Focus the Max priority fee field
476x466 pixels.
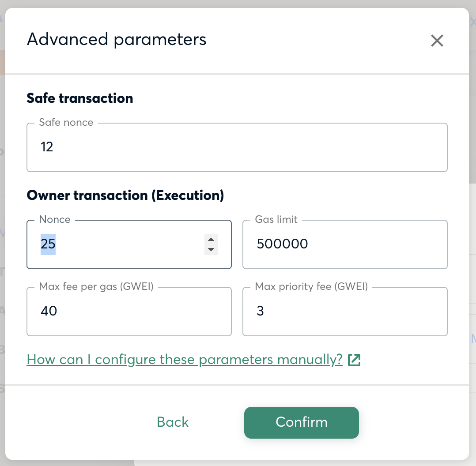tap(345, 312)
